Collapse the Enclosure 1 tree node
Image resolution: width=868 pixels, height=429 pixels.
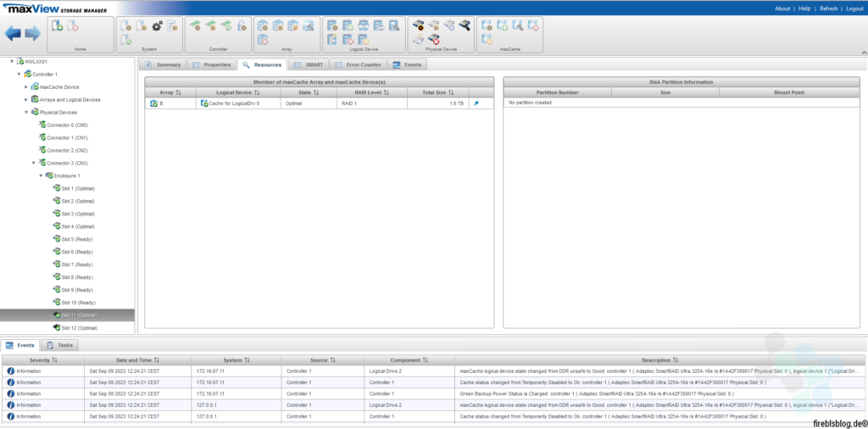click(x=41, y=175)
